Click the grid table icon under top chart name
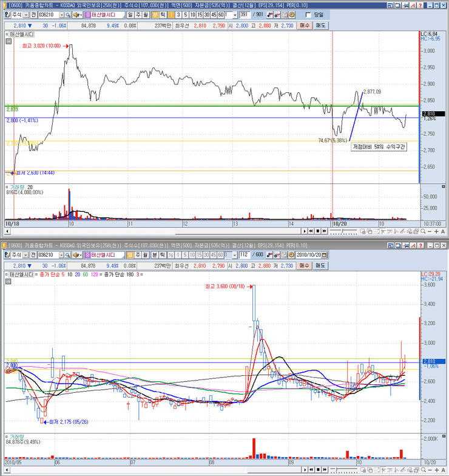This screenshot has height=476, width=449. [x=8, y=41]
